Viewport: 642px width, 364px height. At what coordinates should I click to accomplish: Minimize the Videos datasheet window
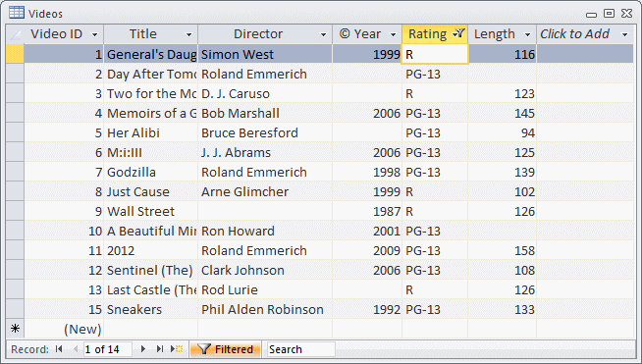(591, 15)
